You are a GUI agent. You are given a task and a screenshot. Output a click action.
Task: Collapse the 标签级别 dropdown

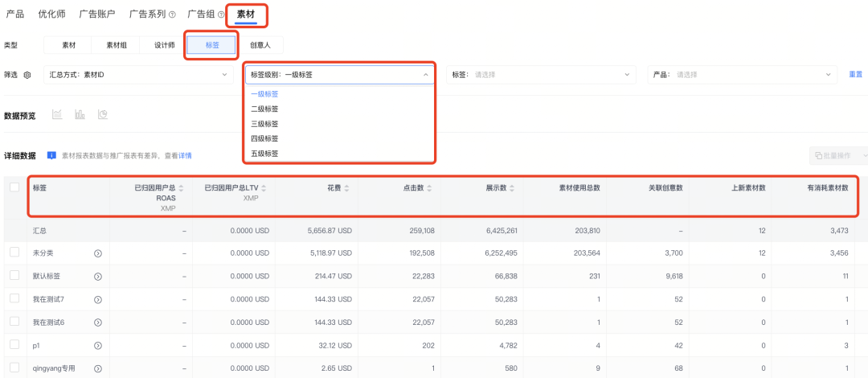pyautogui.click(x=340, y=75)
